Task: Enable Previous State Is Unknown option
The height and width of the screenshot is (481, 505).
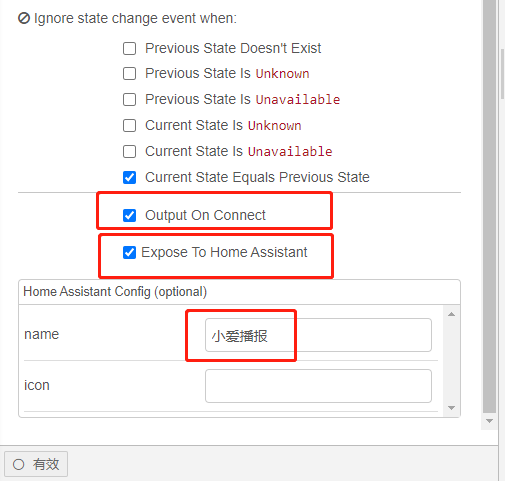Action: (x=129, y=74)
